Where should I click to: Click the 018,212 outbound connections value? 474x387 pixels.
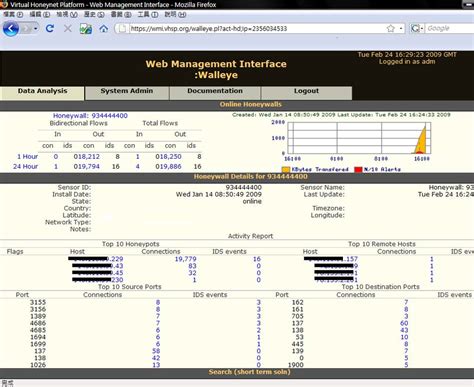86,157
